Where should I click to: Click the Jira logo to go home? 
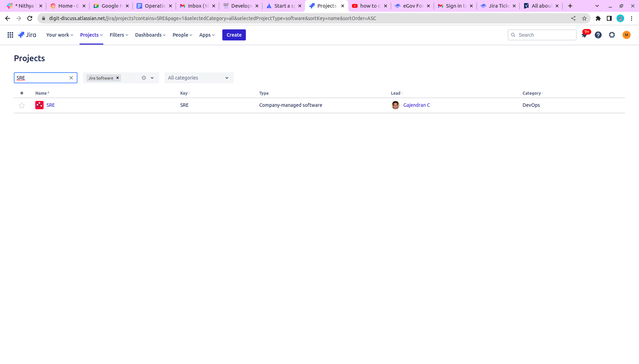pyautogui.click(x=27, y=35)
